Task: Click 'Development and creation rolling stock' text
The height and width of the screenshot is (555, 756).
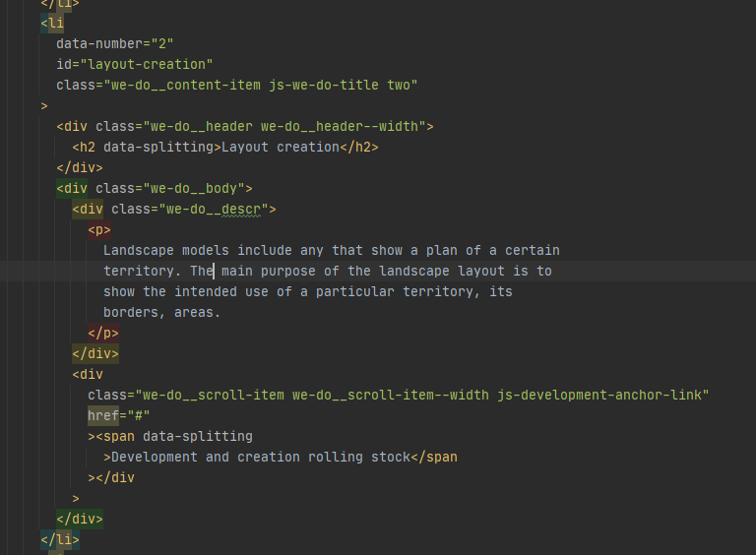Action: point(261,458)
